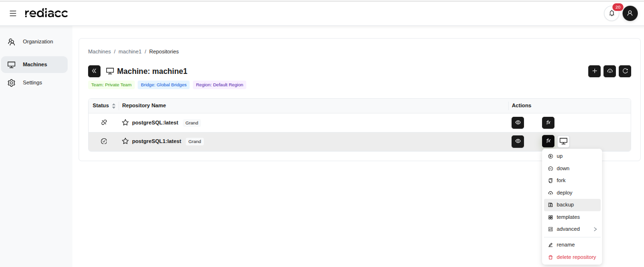Click the cloud upload icon button

point(610,71)
